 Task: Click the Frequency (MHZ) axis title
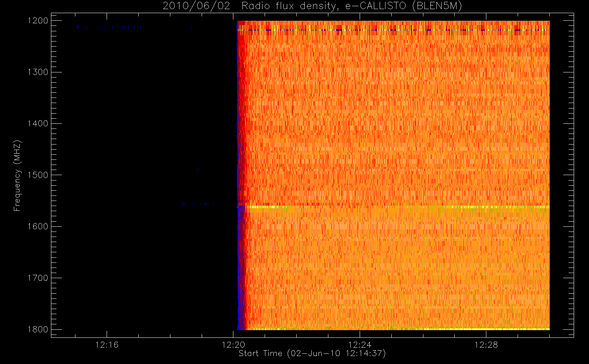(x=17, y=175)
